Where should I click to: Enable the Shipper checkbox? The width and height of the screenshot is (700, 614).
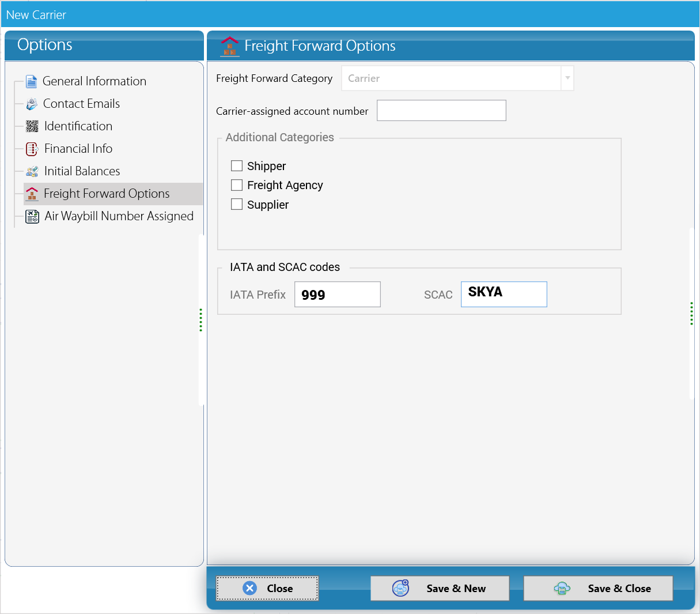click(x=237, y=166)
